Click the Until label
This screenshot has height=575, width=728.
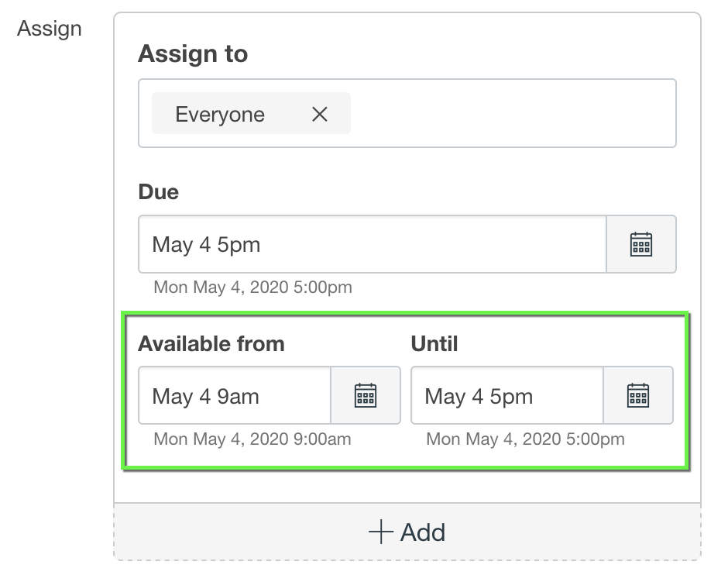click(x=434, y=343)
